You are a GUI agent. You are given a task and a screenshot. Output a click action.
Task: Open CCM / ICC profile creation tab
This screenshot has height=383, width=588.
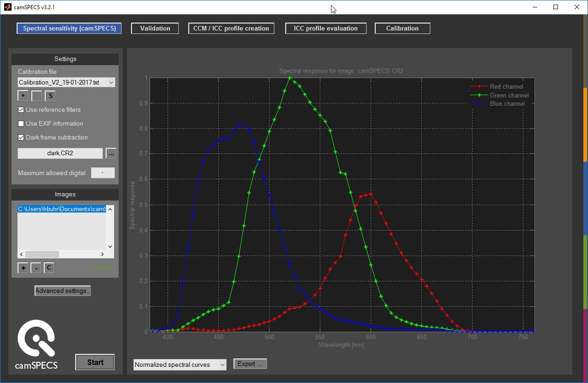tap(231, 28)
